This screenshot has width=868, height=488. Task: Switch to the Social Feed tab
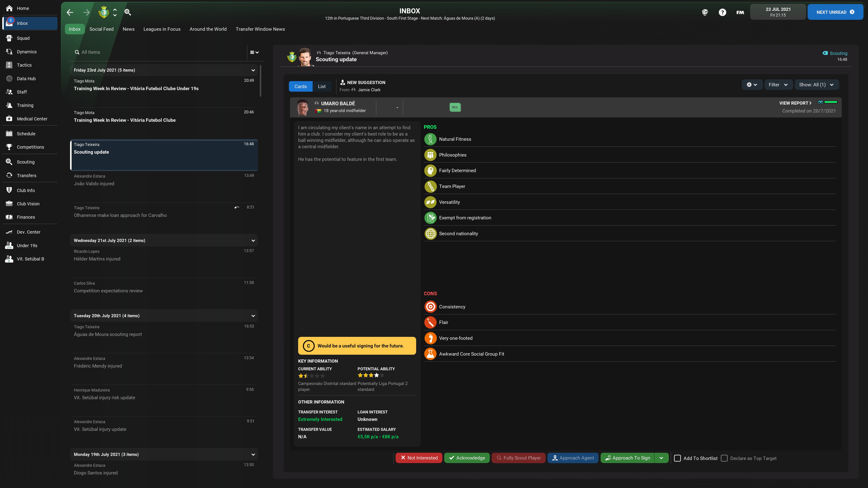(x=101, y=29)
